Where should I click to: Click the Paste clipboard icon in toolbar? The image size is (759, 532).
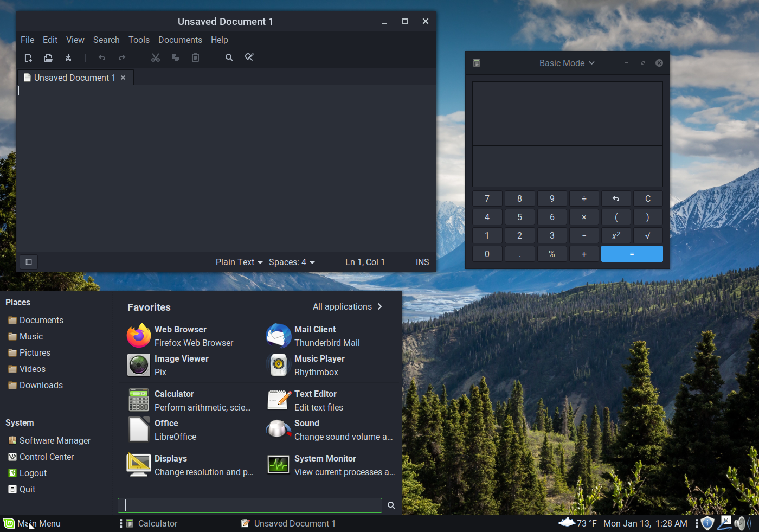(x=196, y=57)
